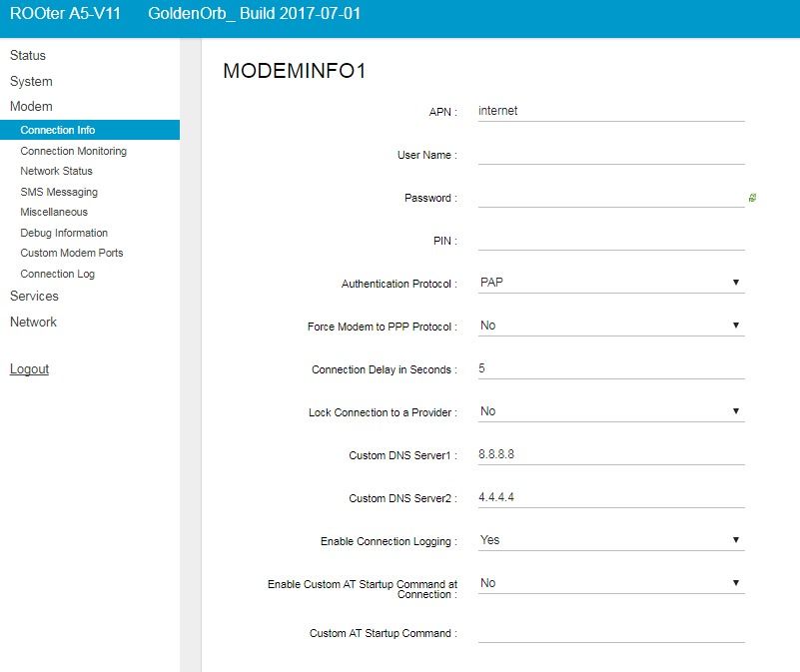The height and width of the screenshot is (672, 800).
Task: Click the Custom AT Startup Command field
Action: pos(611,632)
